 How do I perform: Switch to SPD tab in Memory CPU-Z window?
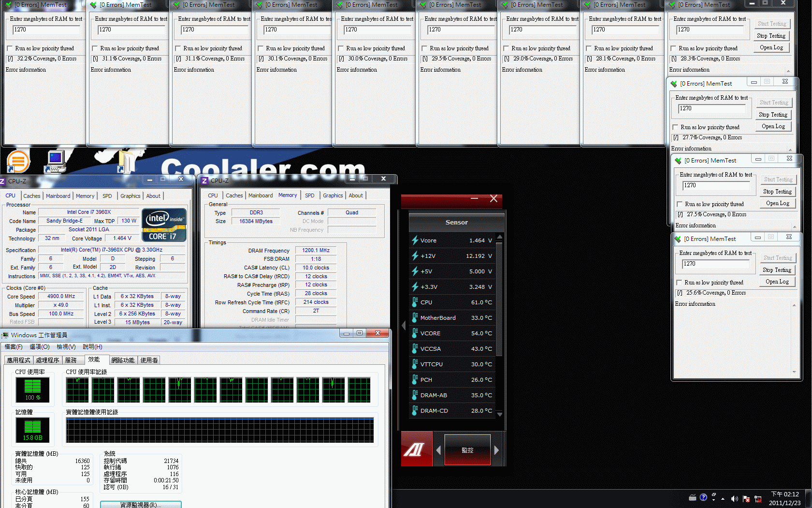310,195
